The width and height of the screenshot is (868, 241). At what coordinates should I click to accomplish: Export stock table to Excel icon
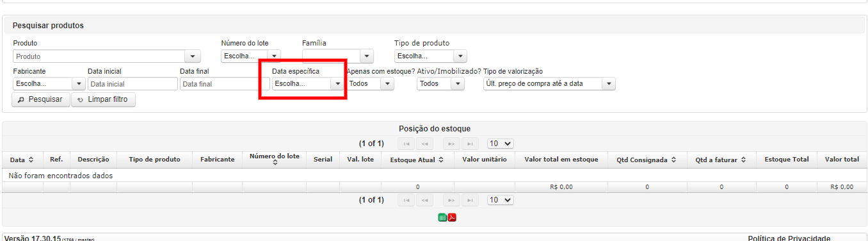442,217
